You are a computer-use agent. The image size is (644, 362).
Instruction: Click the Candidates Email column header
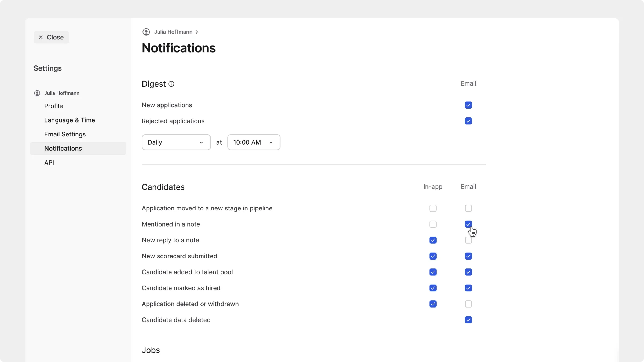[468, 187]
